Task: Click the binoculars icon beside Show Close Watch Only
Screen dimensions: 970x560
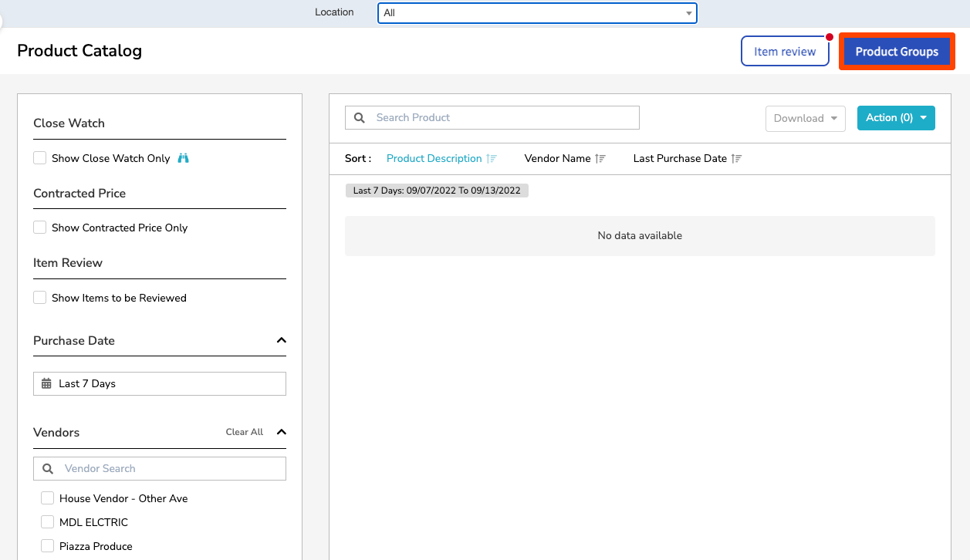Action: pos(183,157)
